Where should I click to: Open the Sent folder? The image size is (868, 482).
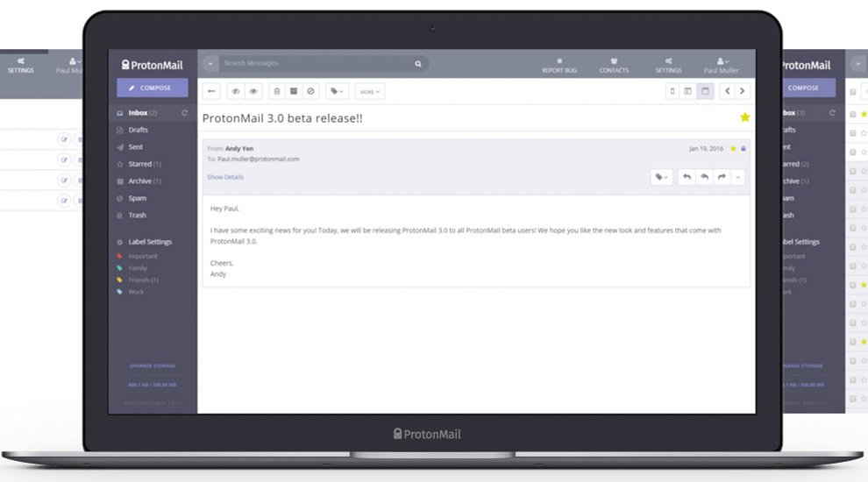(x=135, y=147)
